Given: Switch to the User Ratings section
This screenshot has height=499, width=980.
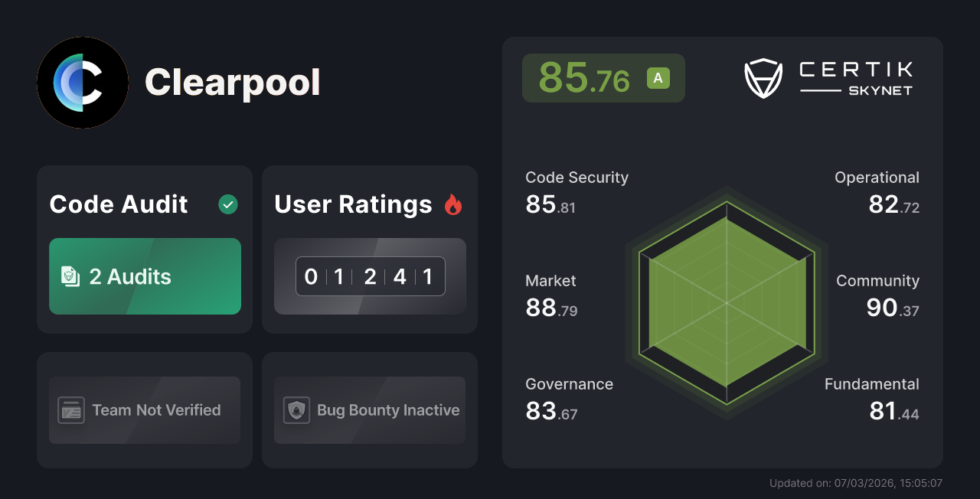Looking at the screenshot, I should pyautogui.click(x=352, y=204).
